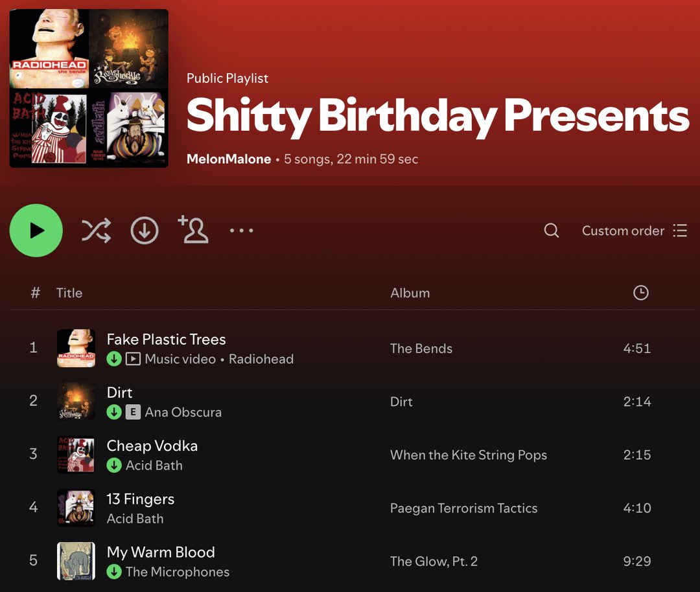
Task: Select the Fake Plastic Trees track title
Action: pos(166,339)
